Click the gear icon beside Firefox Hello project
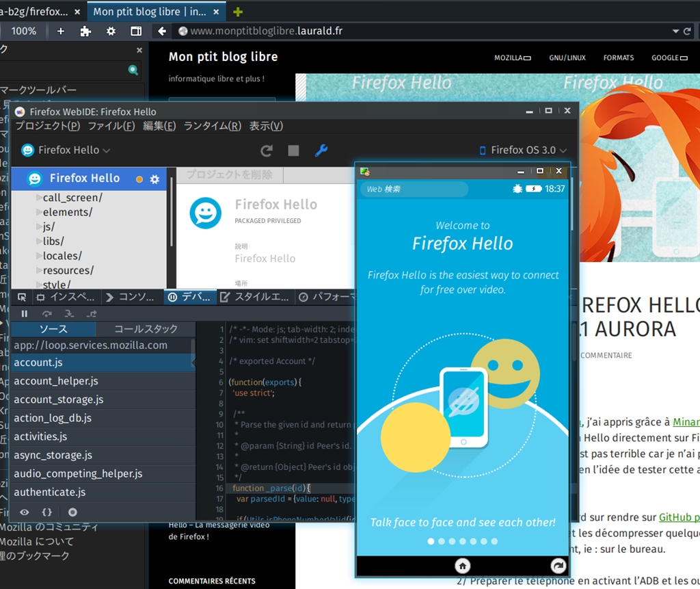700x589 pixels. click(x=155, y=179)
